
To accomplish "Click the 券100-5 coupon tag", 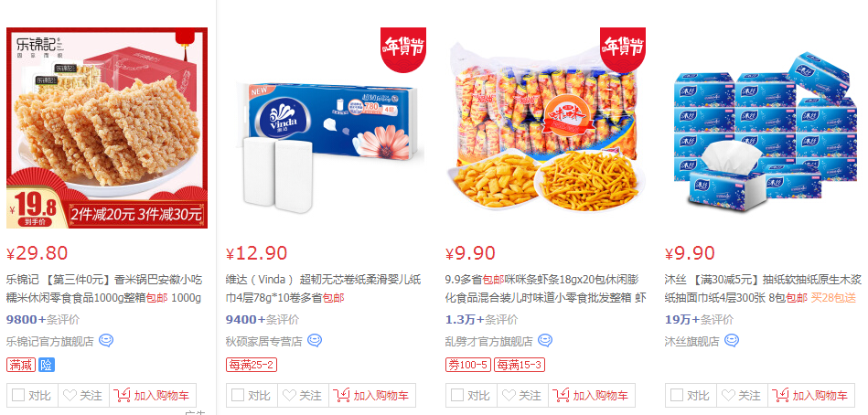I will tap(467, 366).
